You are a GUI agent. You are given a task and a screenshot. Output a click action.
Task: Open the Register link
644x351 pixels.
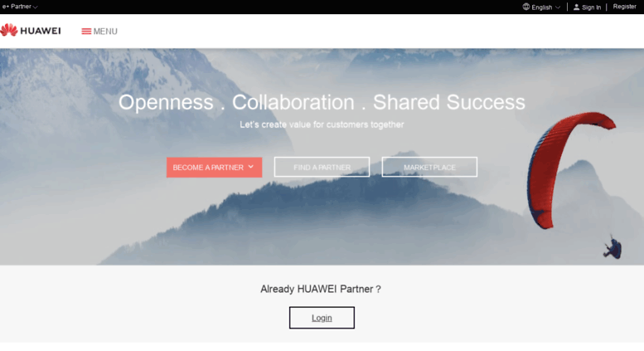coord(624,7)
